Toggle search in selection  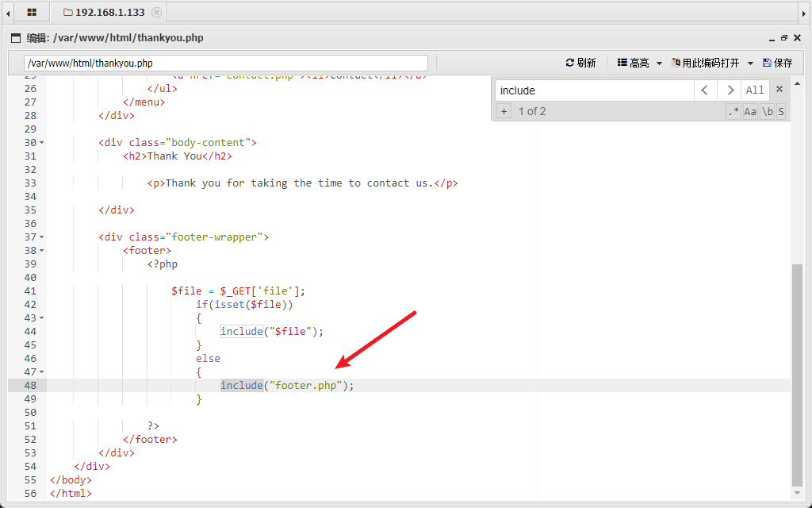tap(781, 111)
